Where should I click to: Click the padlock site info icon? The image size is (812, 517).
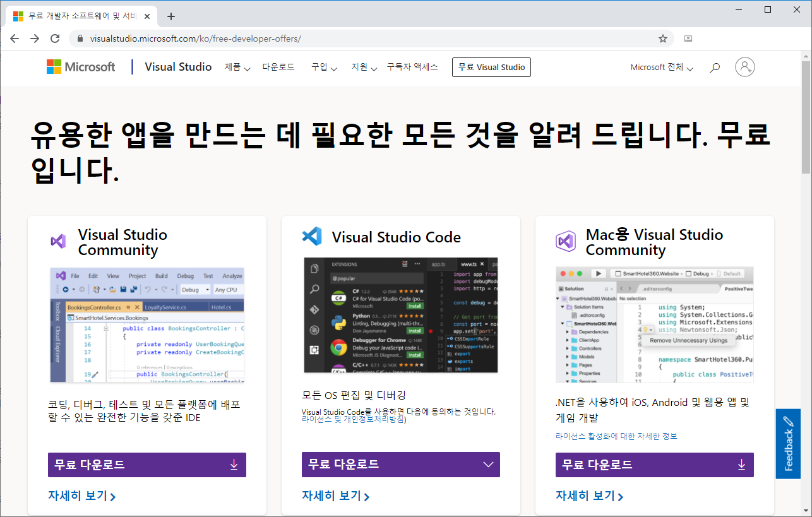(x=80, y=39)
